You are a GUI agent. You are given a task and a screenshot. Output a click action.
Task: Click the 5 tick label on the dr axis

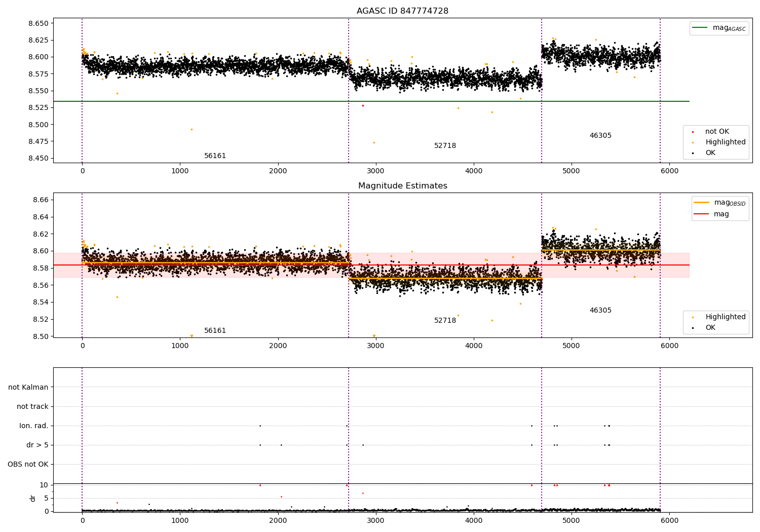click(x=47, y=498)
